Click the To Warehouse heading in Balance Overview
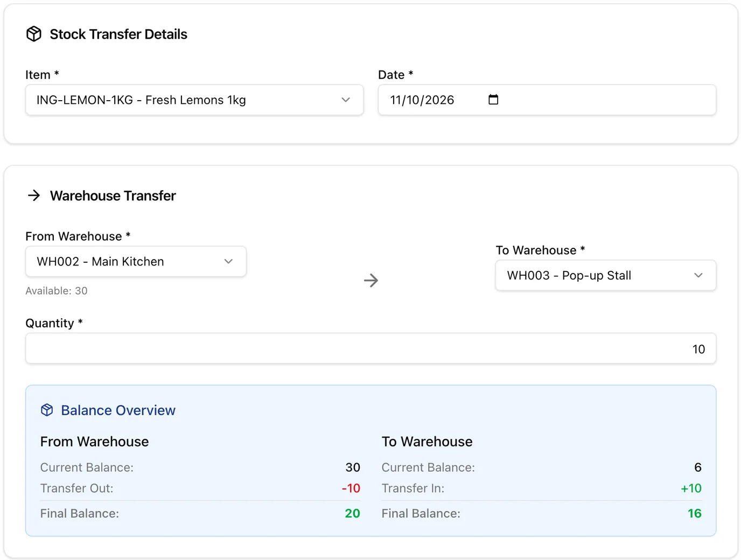 click(x=427, y=442)
